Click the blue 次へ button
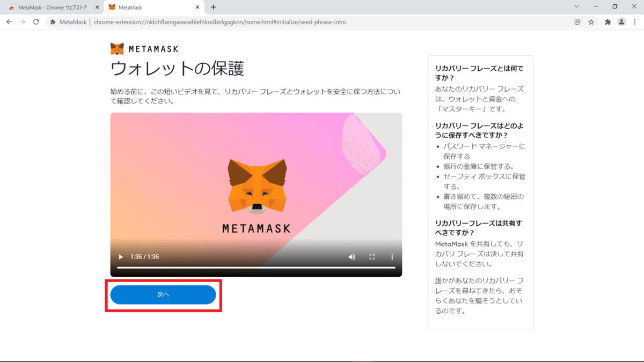The height and width of the screenshot is (362, 644). pyautogui.click(x=163, y=295)
